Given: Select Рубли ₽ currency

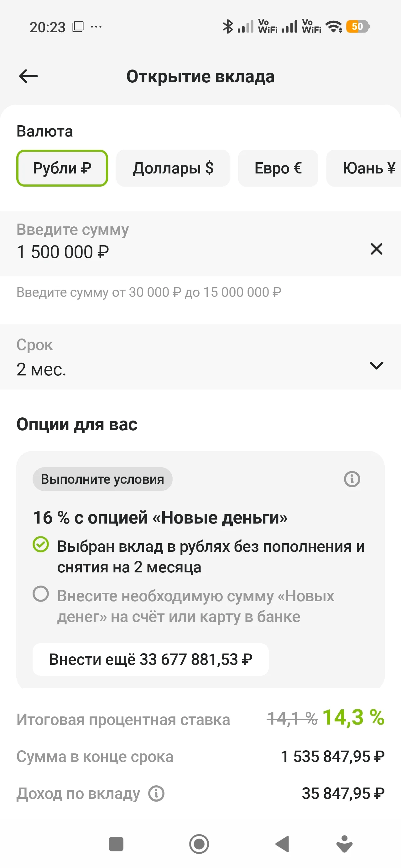Looking at the screenshot, I should 62,168.
